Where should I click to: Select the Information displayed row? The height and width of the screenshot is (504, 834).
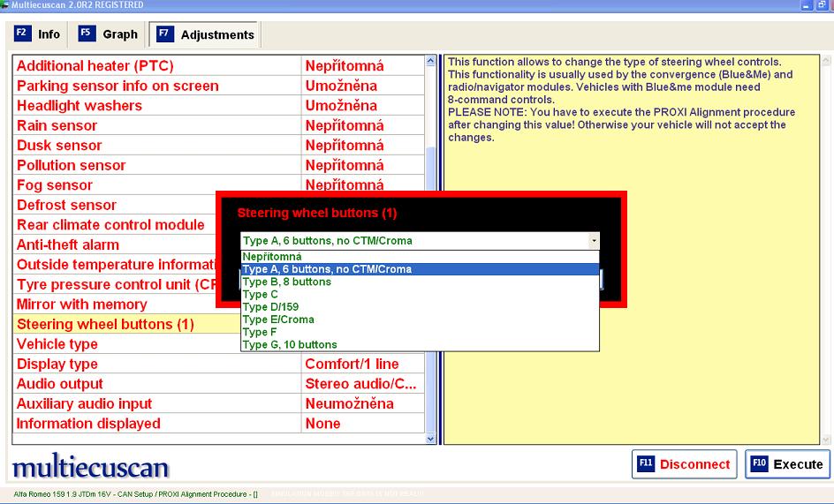coord(218,423)
